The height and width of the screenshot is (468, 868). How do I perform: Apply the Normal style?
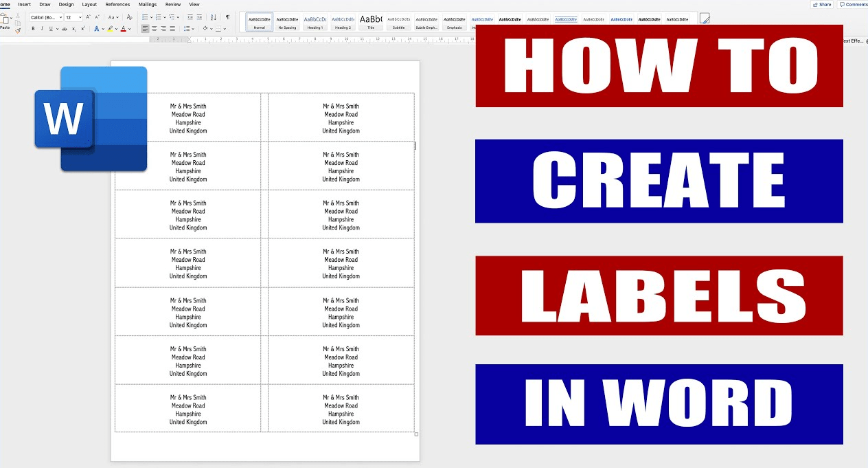coord(260,22)
